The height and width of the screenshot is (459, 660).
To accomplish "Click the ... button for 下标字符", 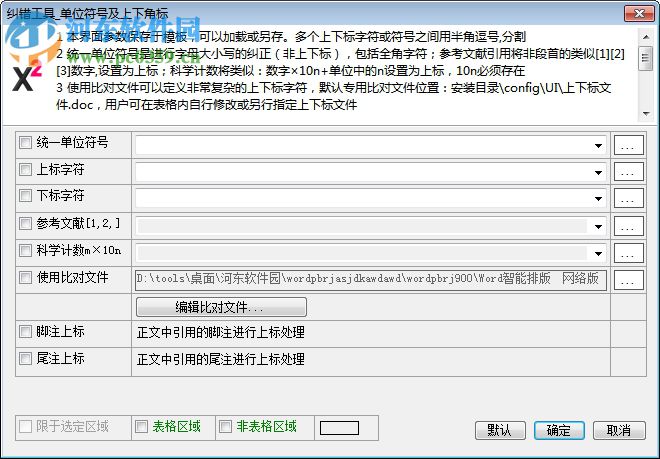I will point(628,198).
